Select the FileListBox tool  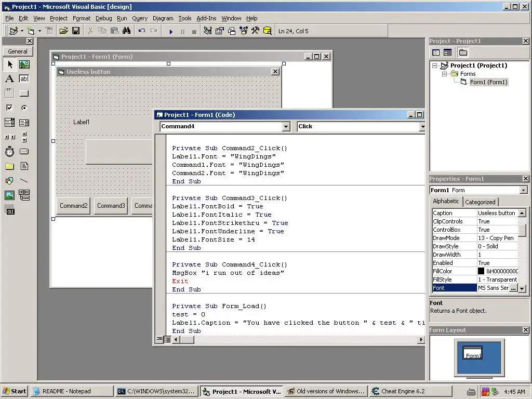point(24,166)
